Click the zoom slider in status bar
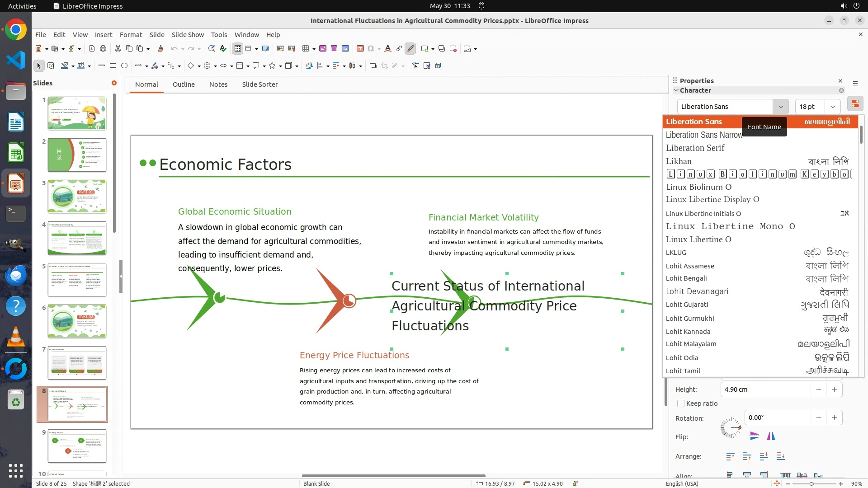The width and height of the screenshot is (868, 488). (x=812, y=483)
